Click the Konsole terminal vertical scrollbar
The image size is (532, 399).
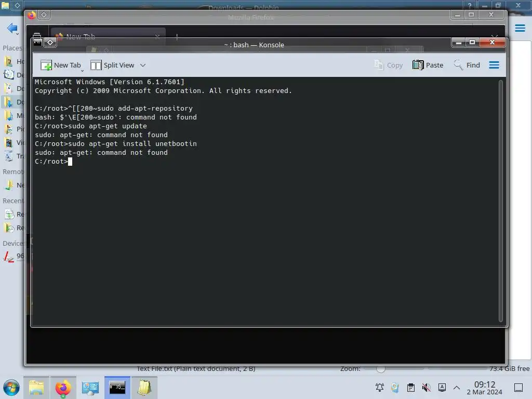[x=500, y=201]
